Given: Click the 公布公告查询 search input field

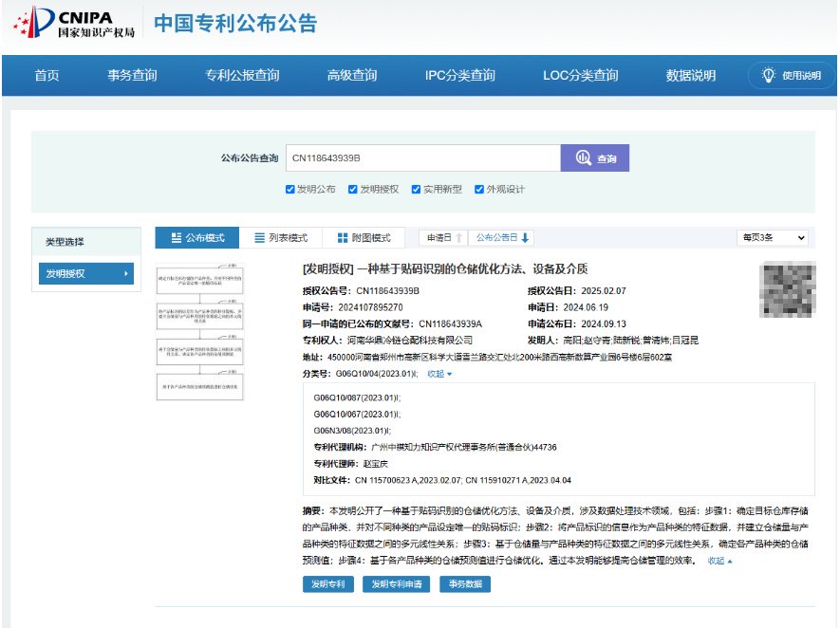Looking at the screenshot, I should [423, 157].
